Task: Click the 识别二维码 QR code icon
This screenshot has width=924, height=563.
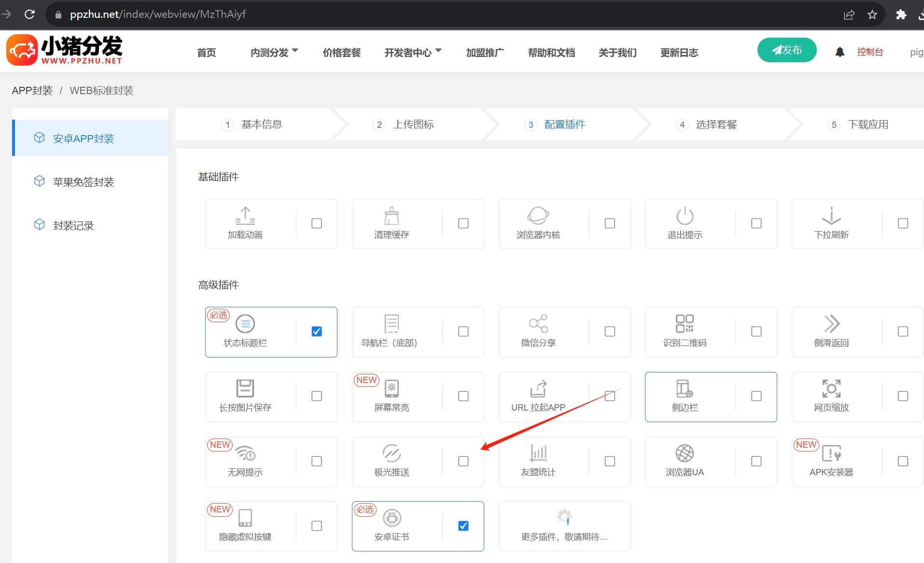Action: [x=684, y=324]
